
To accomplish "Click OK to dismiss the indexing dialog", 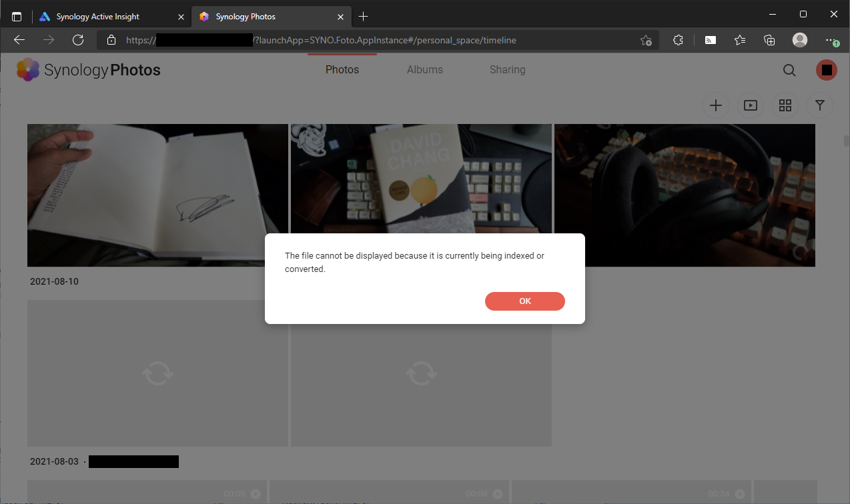I will point(524,301).
